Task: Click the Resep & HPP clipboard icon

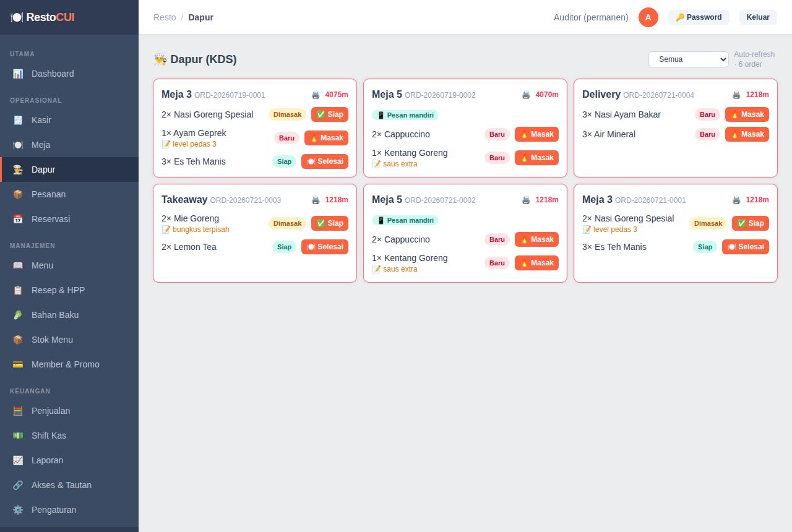Action: tap(18, 290)
